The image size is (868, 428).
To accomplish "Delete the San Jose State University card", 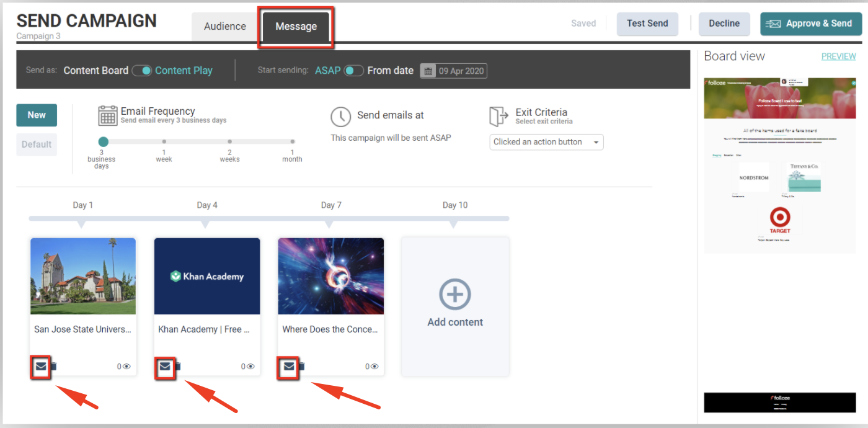I will click(53, 367).
